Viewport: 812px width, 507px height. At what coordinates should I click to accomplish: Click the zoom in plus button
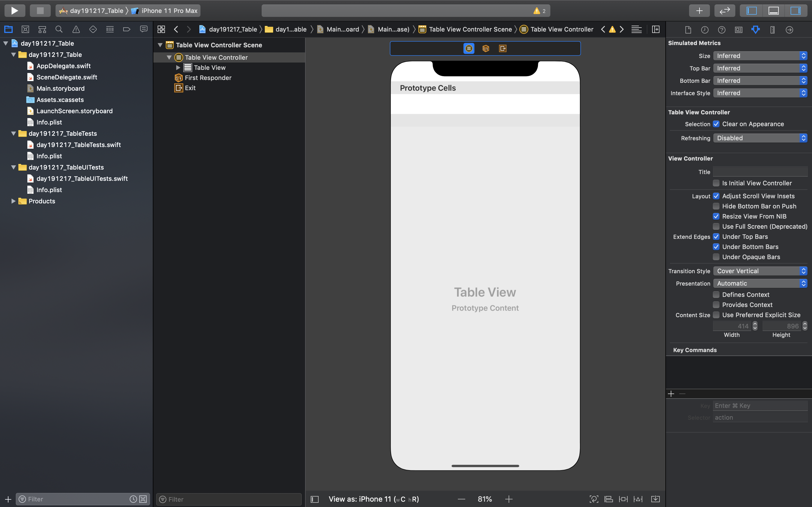pos(509,499)
